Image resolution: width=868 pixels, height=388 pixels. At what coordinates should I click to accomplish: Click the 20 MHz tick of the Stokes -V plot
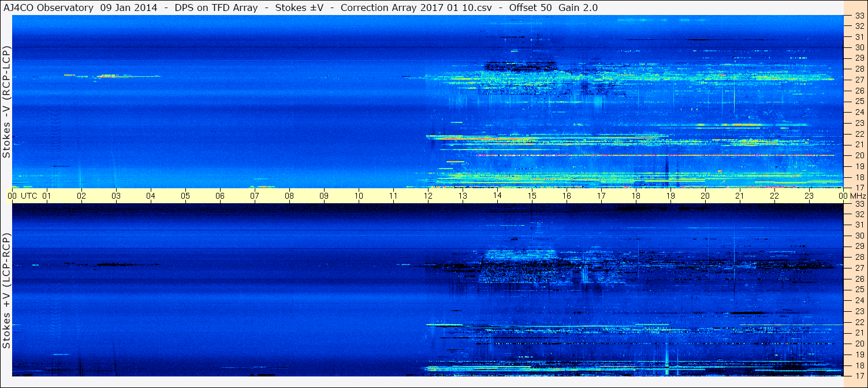tap(859, 155)
